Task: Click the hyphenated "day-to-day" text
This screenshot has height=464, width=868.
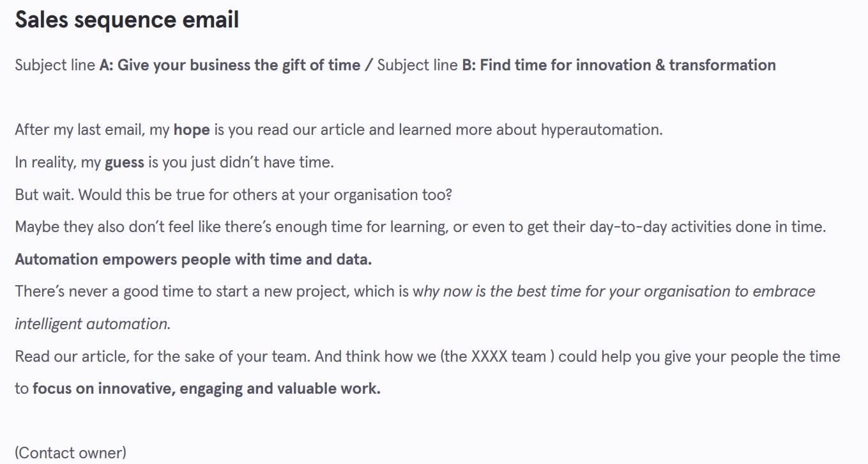Action: click(x=650, y=227)
